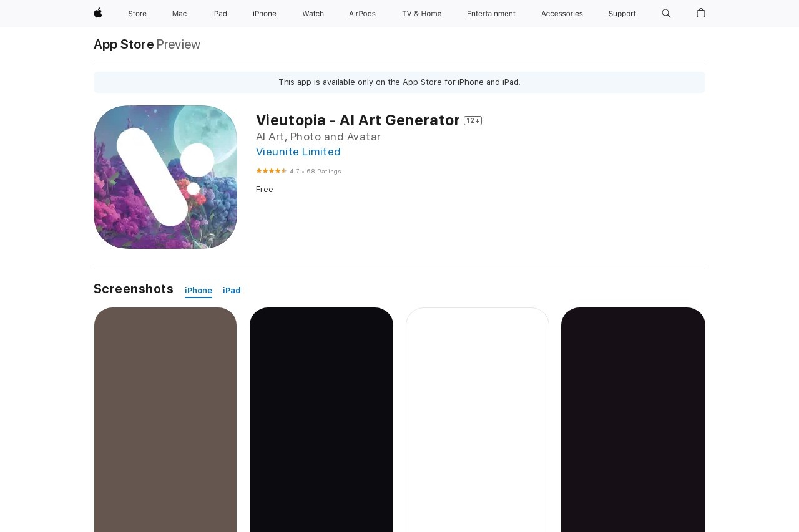Screen dimensions: 799x532
Task: Click the Preview text beside App Store
Action: click(x=179, y=44)
